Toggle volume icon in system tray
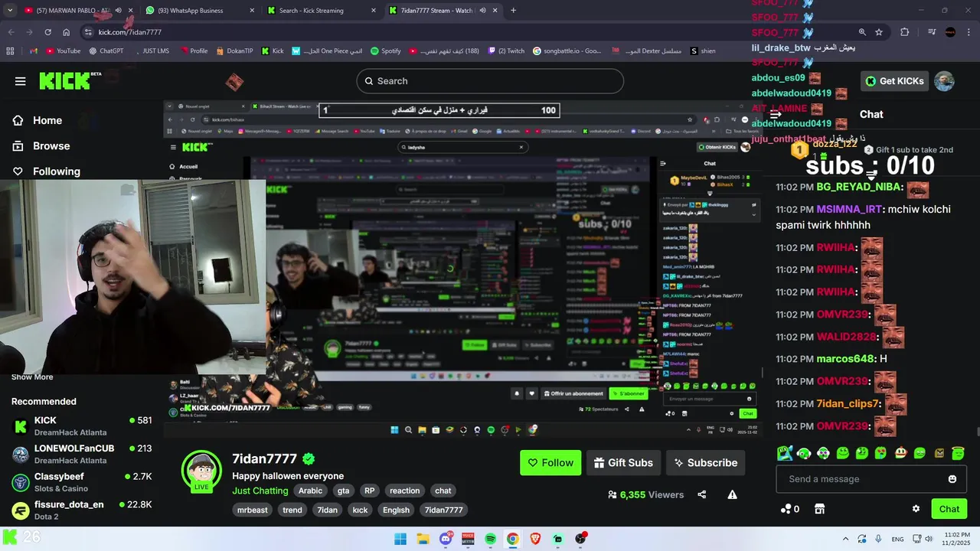Image resolution: width=980 pixels, height=551 pixels. pos(929,539)
